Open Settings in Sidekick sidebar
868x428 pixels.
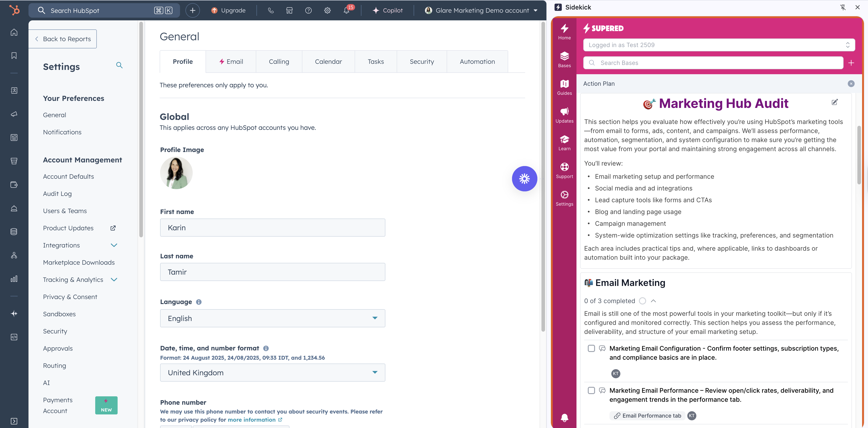point(564,198)
